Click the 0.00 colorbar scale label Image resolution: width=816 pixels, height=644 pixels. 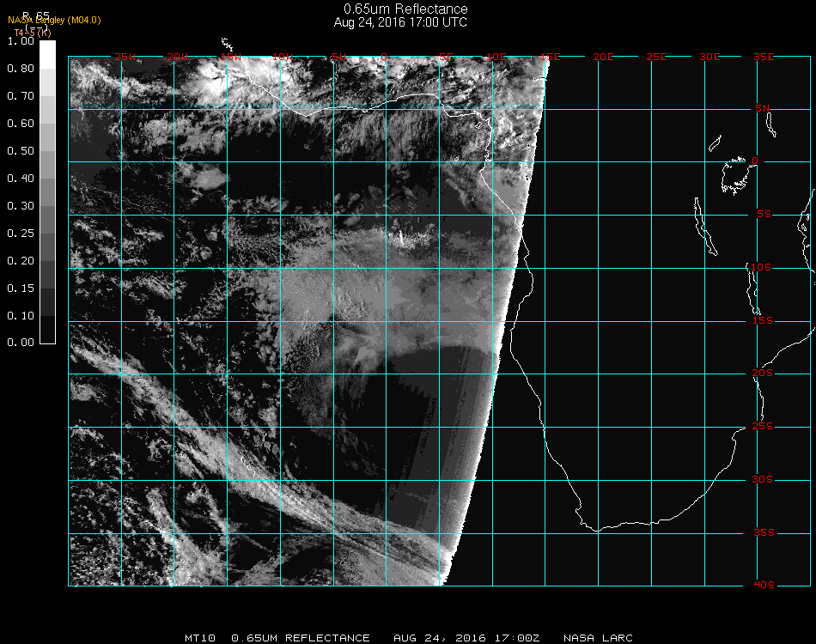tap(20, 343)
